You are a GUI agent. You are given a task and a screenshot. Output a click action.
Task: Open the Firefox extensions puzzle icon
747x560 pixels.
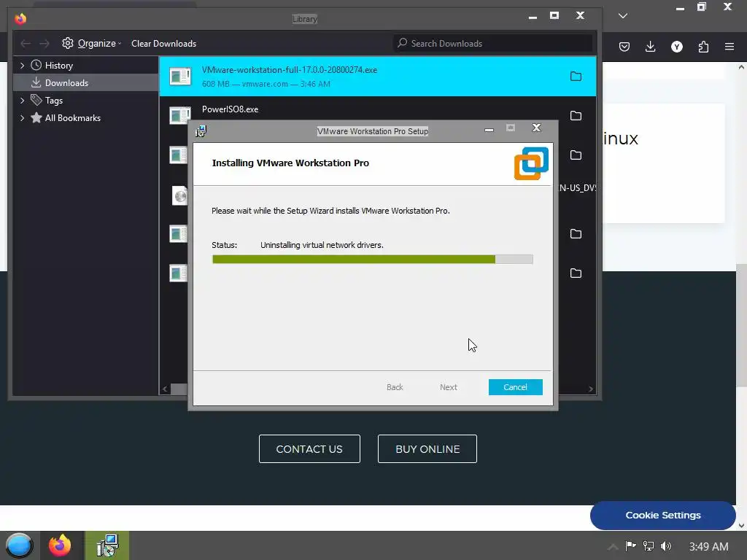(703, 47)
